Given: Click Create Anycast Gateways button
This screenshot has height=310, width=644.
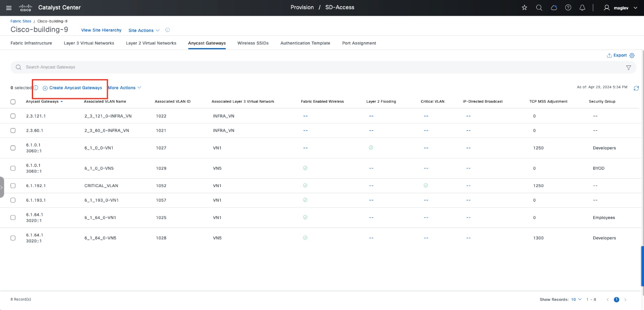Looking at the screenshot, I should (73, 88).
